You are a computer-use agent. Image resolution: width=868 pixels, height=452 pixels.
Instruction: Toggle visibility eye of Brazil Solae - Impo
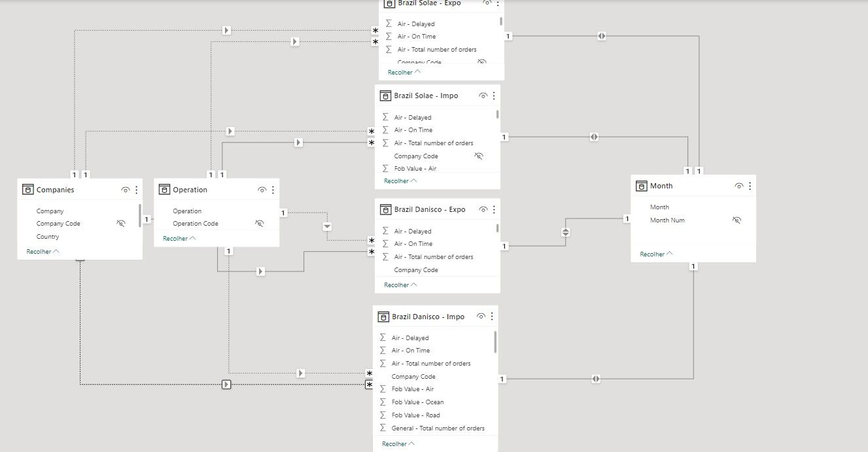(x=483, y=96)
